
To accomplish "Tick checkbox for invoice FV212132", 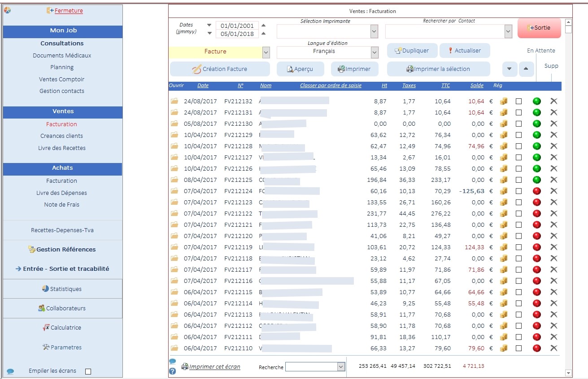I will click(518, 101).
